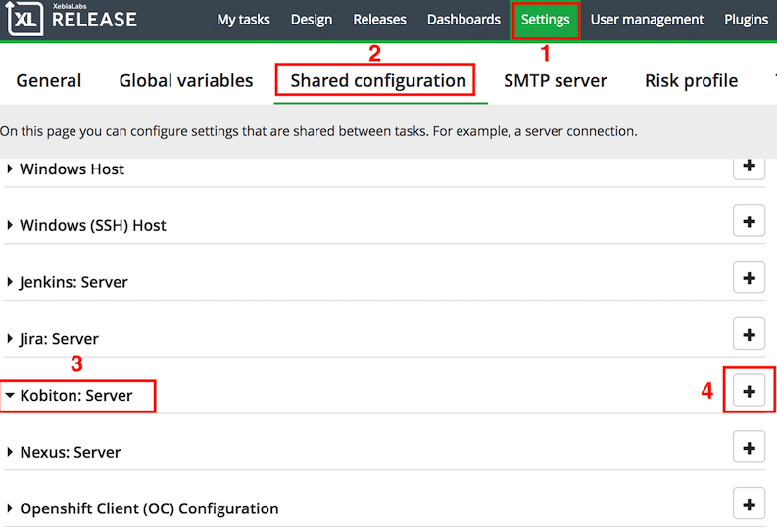
Task: Add a new Jira: Server configuration
Action: [749, 335]
